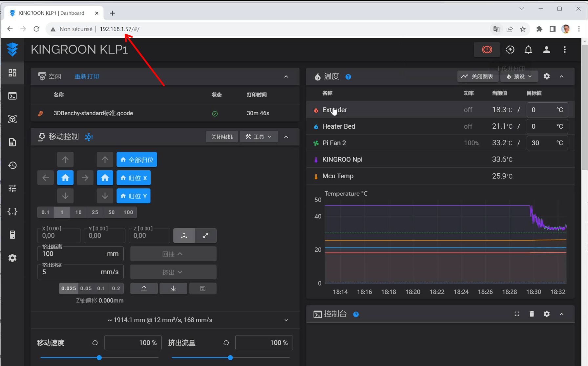Click 归位 X button
Screen dimensions: 588x366
pyautogui.click(x=134, y=178)
